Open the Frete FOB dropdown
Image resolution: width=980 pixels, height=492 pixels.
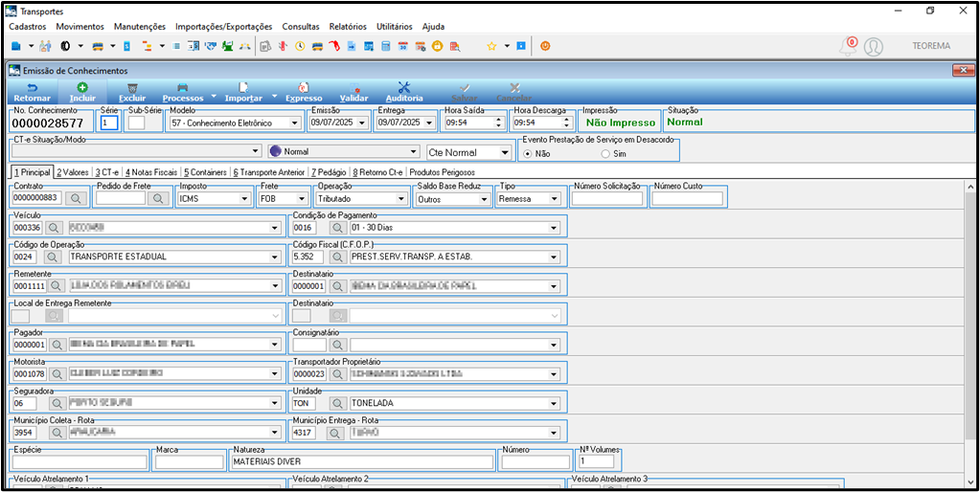pos(303,198)
